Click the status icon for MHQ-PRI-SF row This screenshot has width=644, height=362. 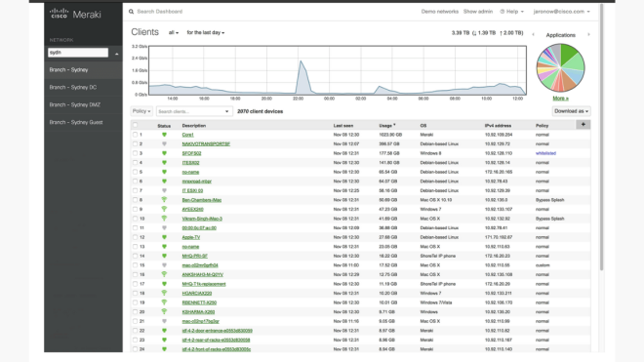[x=164, y=256]
